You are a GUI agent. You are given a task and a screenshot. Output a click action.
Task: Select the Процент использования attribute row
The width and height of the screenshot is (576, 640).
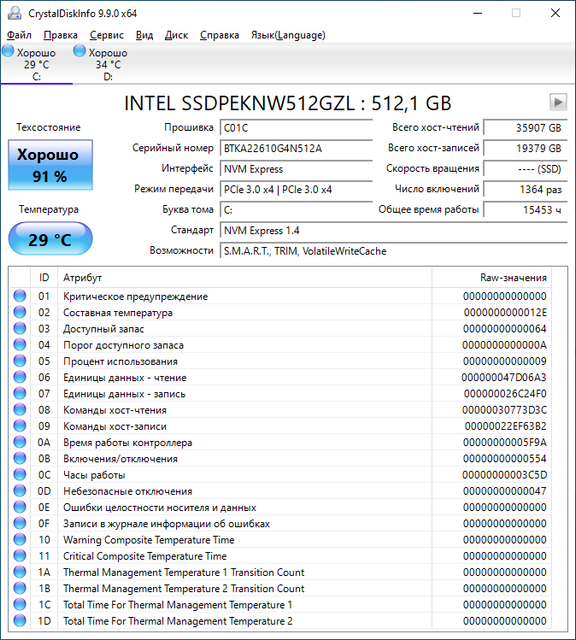tap(281, 361)
